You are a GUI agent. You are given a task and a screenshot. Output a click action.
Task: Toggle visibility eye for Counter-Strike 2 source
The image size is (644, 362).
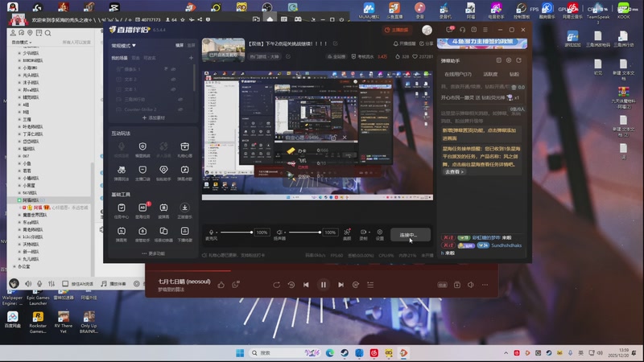(x=180, y=109)
